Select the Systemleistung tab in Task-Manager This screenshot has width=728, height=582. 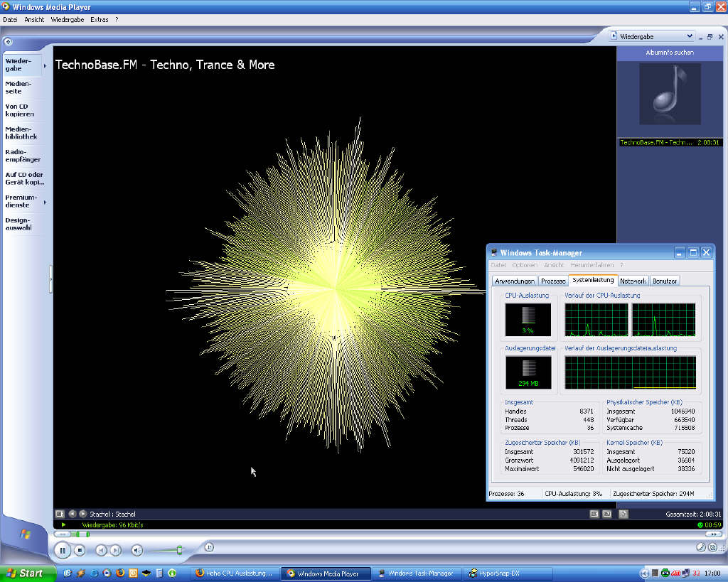click(593, 280)
